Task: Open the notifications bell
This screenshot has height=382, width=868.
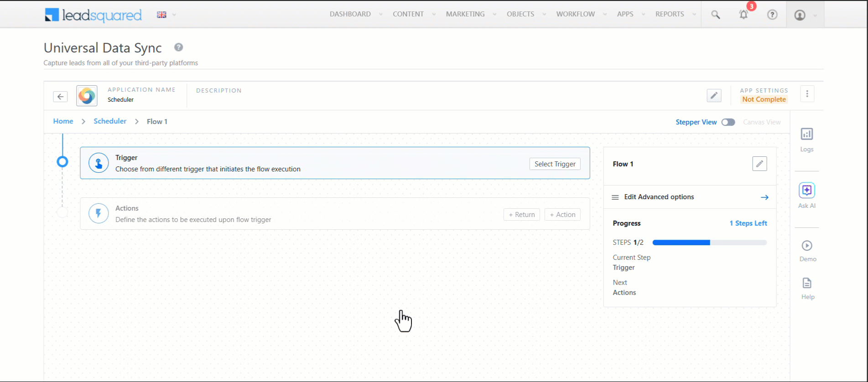Action: tap(743, 15)
